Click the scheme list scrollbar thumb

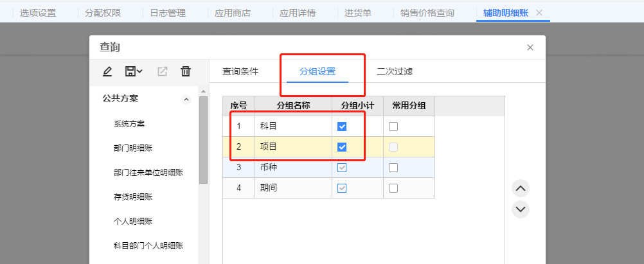(x=203, y=139)
